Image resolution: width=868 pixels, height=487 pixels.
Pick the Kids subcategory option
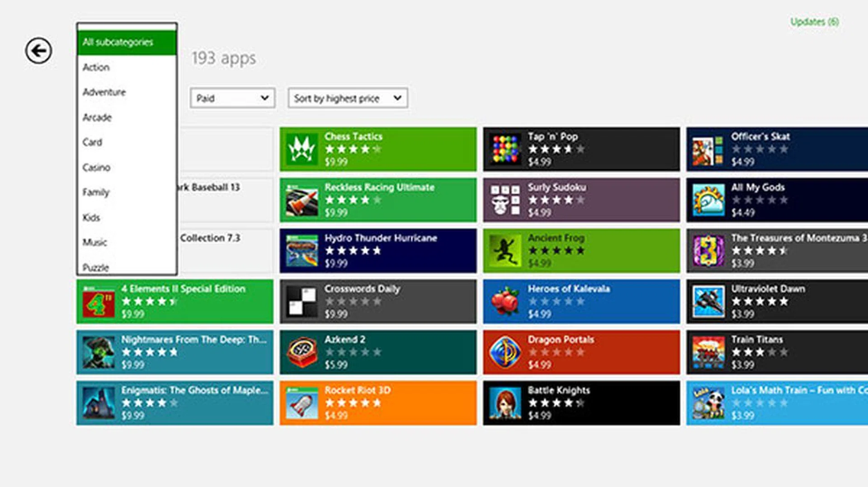[91, 218]
